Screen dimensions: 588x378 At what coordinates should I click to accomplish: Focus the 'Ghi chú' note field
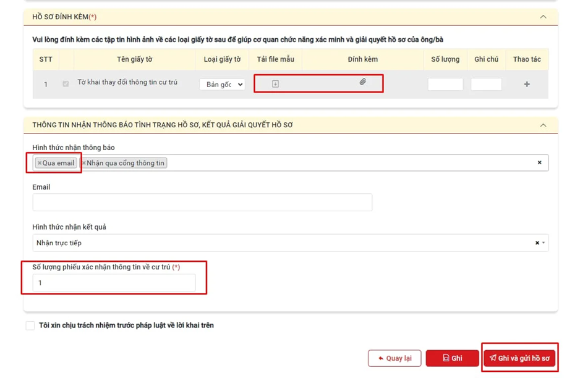(487, 84)
